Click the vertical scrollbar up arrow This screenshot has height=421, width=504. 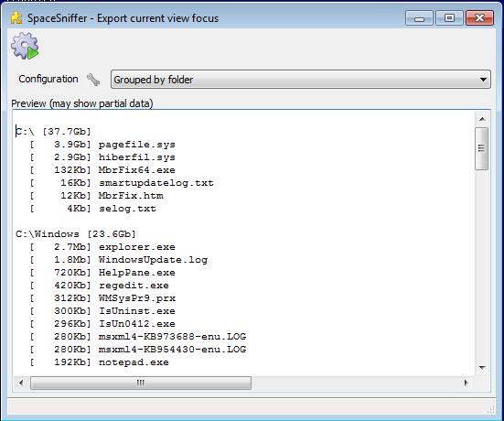[482, 119]
